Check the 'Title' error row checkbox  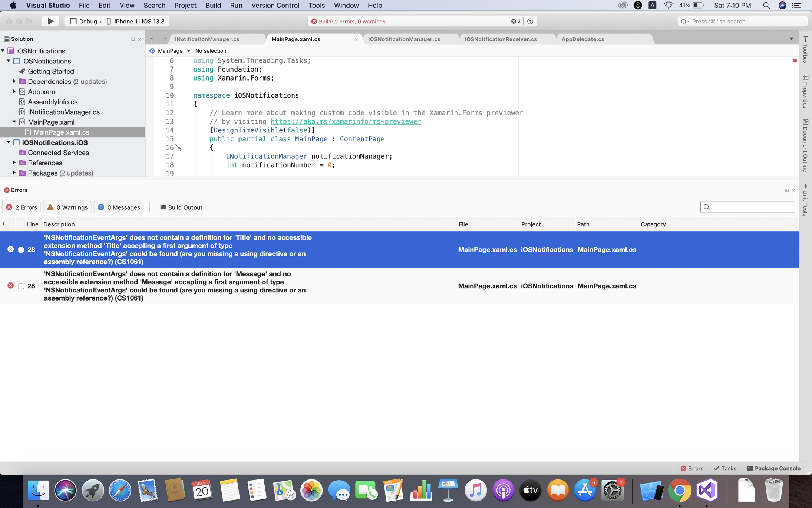[21, 250]
